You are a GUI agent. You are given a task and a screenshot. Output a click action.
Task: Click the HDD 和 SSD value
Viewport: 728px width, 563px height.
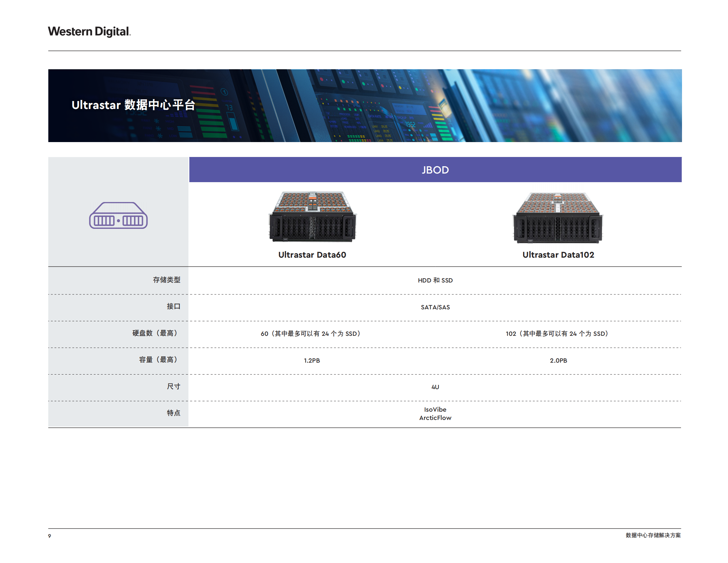click(435, 280)
